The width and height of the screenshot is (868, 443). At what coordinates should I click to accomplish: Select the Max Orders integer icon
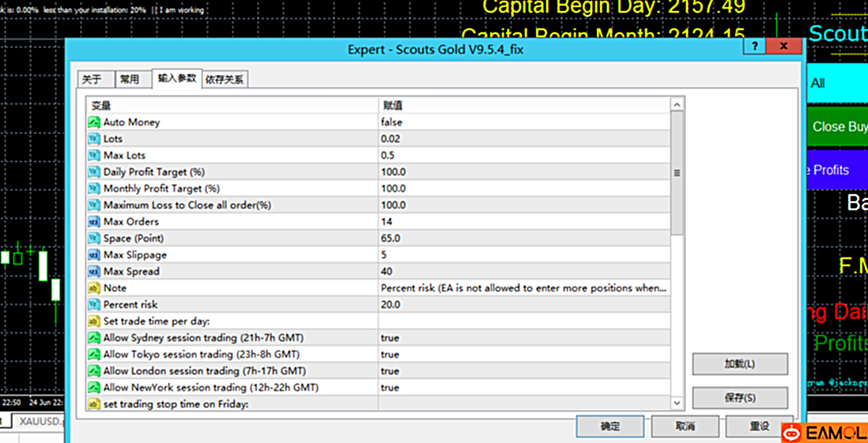(93, 222)
